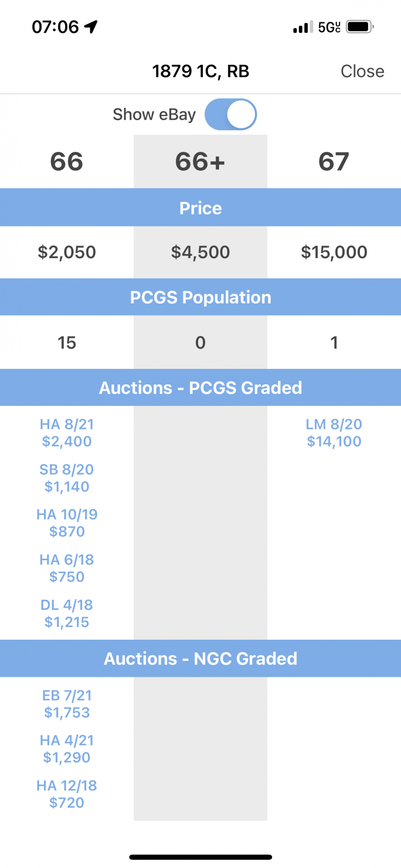Toggle the Show eBay switch

231,114
